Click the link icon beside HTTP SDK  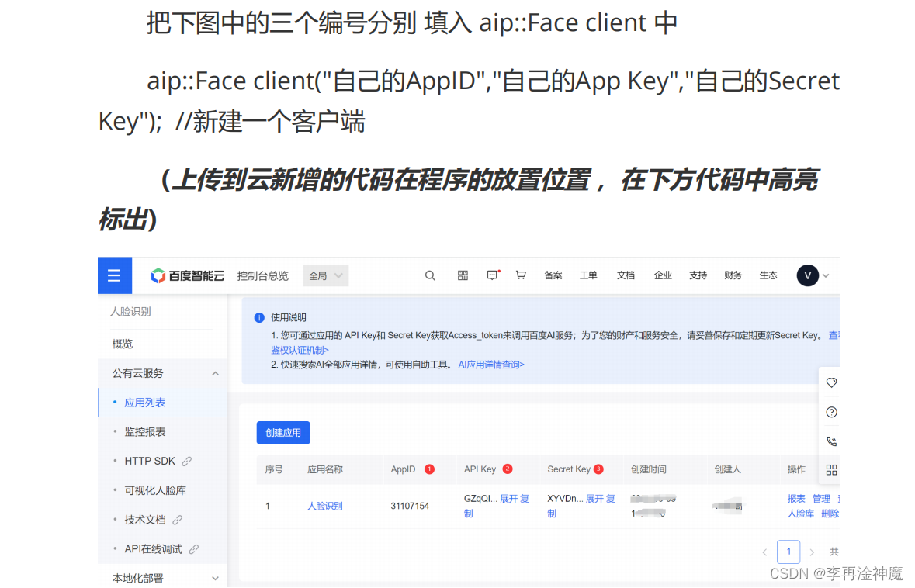tap(187, 462)
